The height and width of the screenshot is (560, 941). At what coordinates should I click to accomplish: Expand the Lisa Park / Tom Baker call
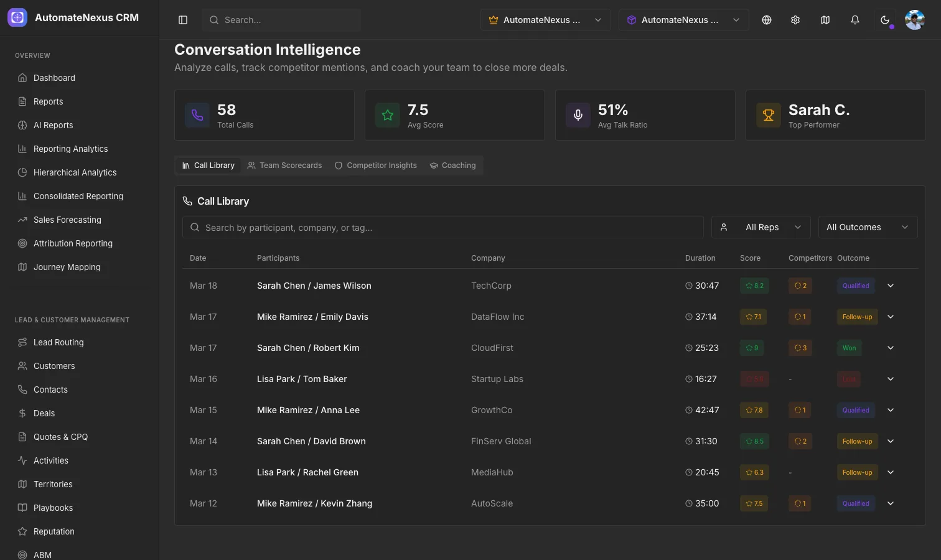pos(891,379)
